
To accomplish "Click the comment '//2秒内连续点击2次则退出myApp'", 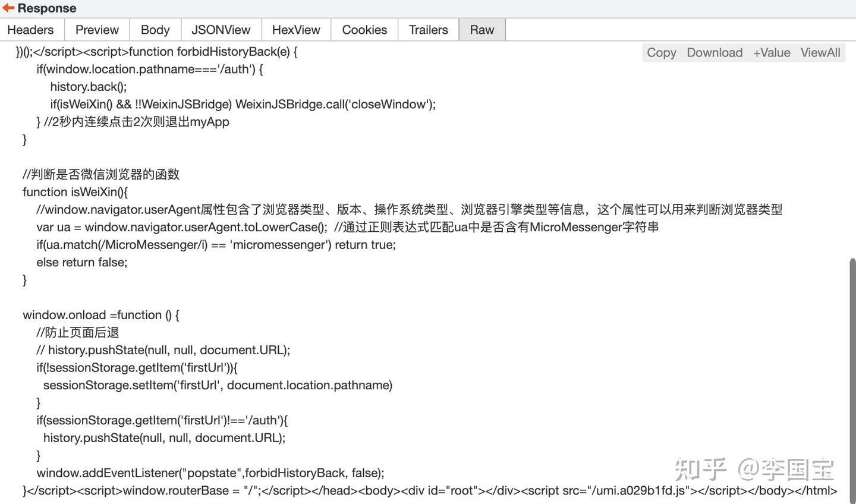I will (x=137, y=122).
